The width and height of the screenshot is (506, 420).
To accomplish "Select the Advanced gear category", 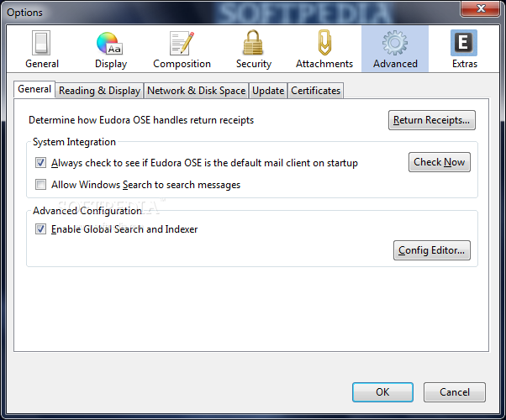I will [395, 50].
